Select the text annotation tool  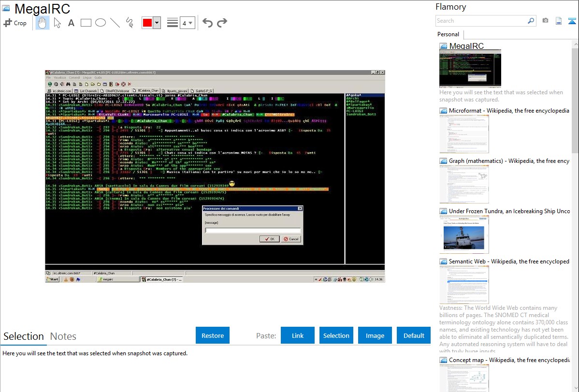point(71,23)
